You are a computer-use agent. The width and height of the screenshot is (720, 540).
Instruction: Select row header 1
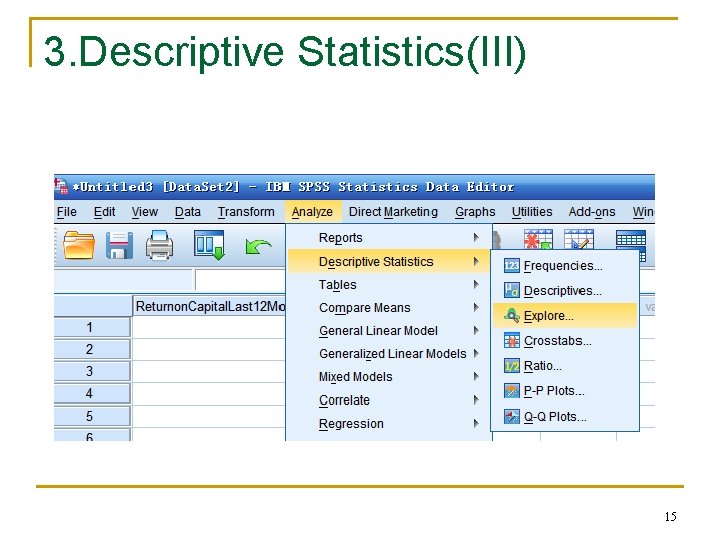pyautogui.click(x=92, y=327)
